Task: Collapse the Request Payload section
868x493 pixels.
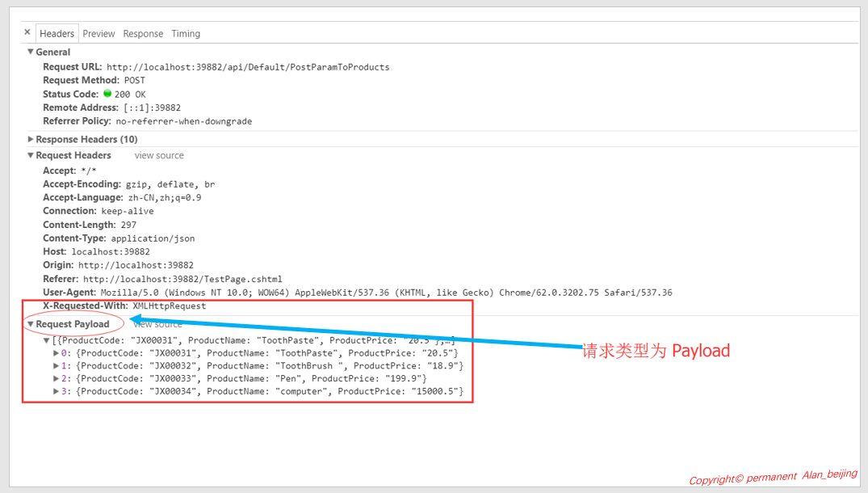Action: point(31,323)
